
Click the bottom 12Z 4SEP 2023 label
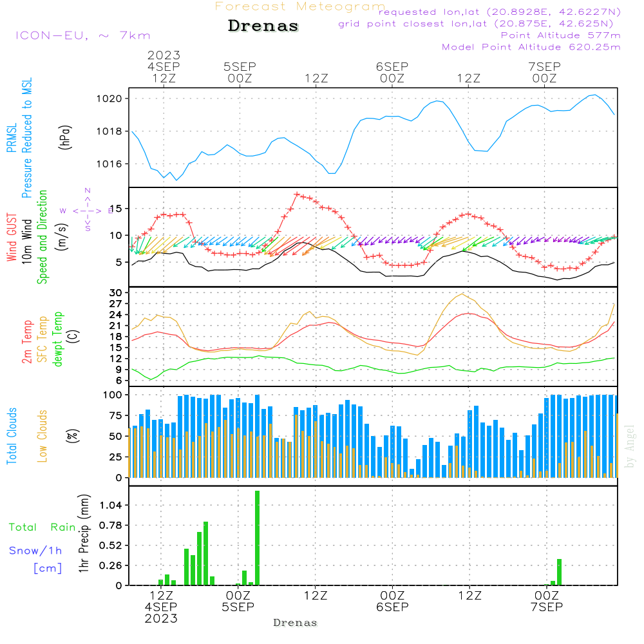[x=161, y=607]
